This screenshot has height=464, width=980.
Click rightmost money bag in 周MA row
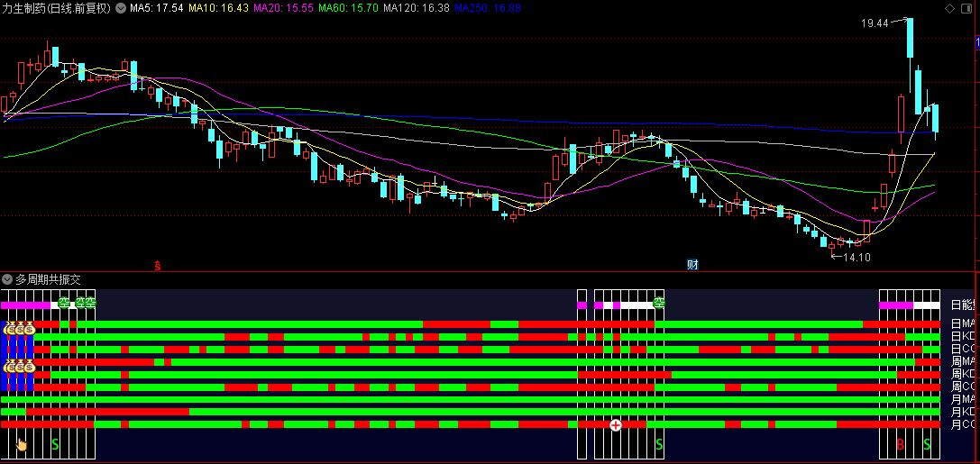[x=30, y=366]
